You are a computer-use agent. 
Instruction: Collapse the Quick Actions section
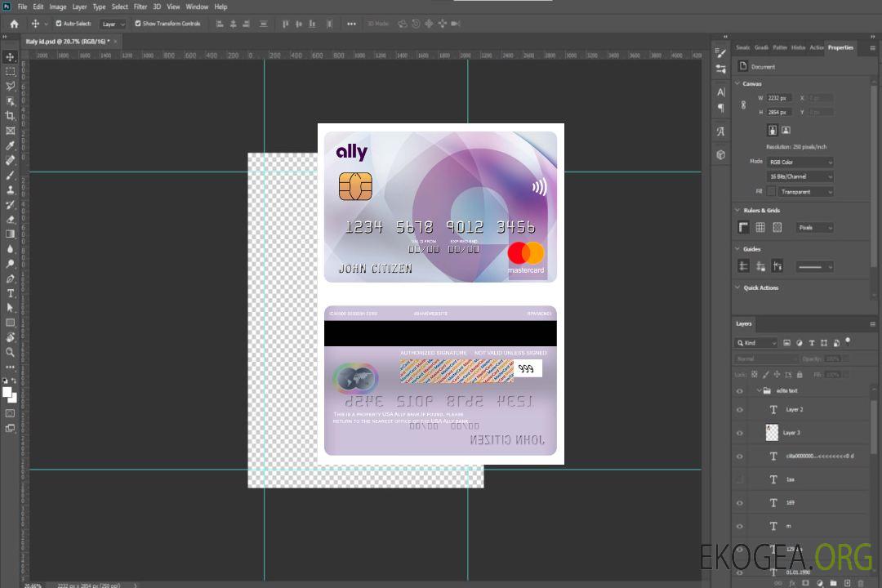coord(737,287)
